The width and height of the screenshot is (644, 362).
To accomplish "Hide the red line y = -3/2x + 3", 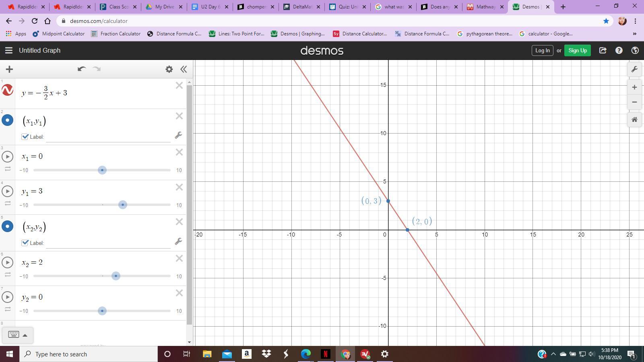I will pos(8,90).
